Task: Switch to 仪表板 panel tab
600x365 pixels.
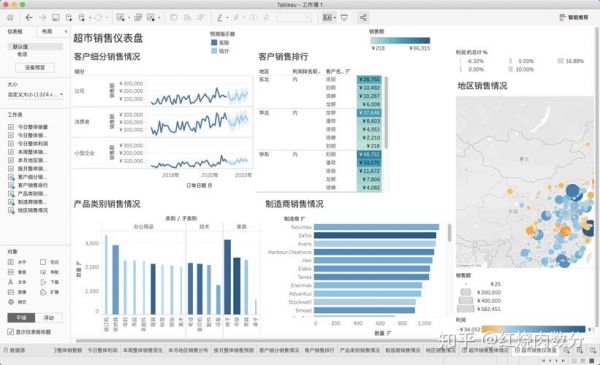Action: 15,32
